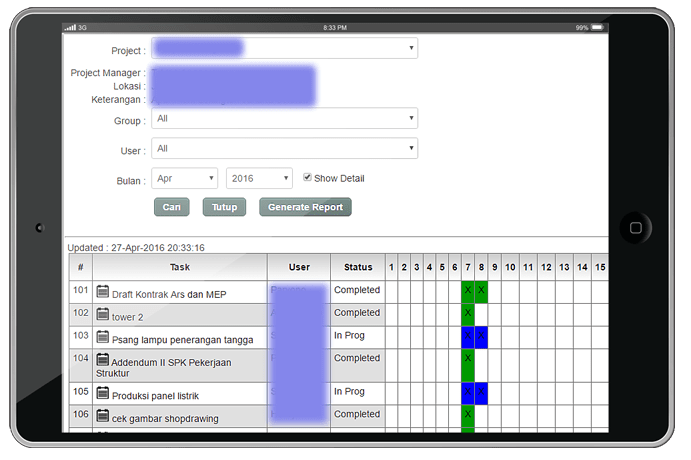
Task: Click calendar icon for Addendum II SPK
Action: [x=103, y=359]
